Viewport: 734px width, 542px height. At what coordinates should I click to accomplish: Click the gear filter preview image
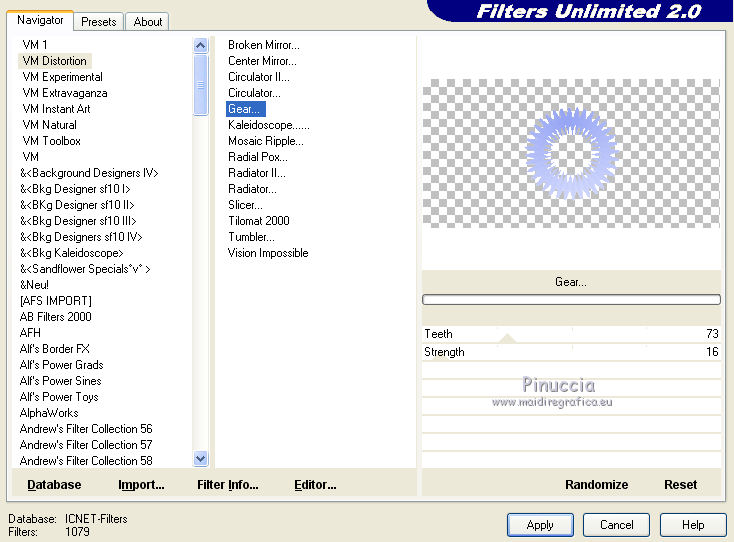point(571,154)
